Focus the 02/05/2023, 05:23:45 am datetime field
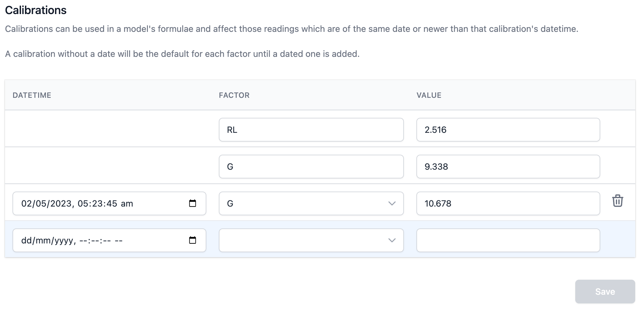Image resolution: width=644 pixels, height=310 pixels. click(94, 203)
